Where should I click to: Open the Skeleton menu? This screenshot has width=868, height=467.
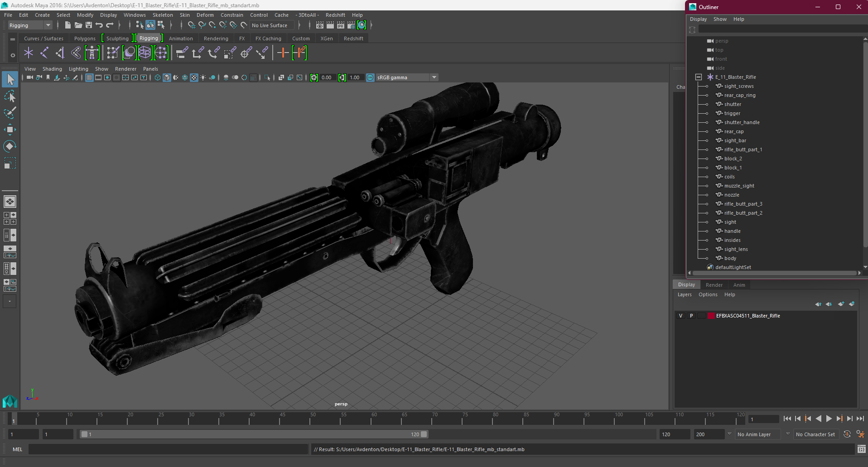(x=163, y=15)
